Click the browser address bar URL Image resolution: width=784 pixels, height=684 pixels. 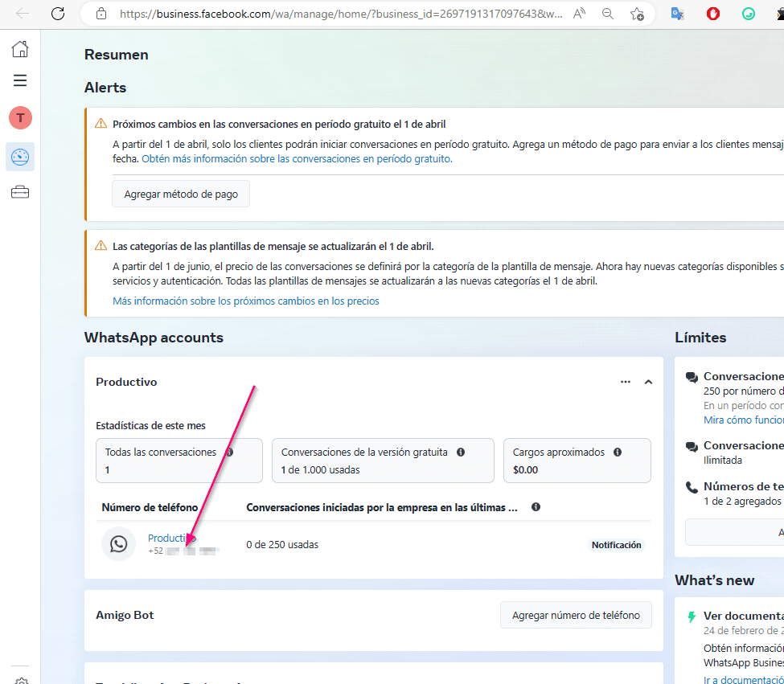coord(340,14)
